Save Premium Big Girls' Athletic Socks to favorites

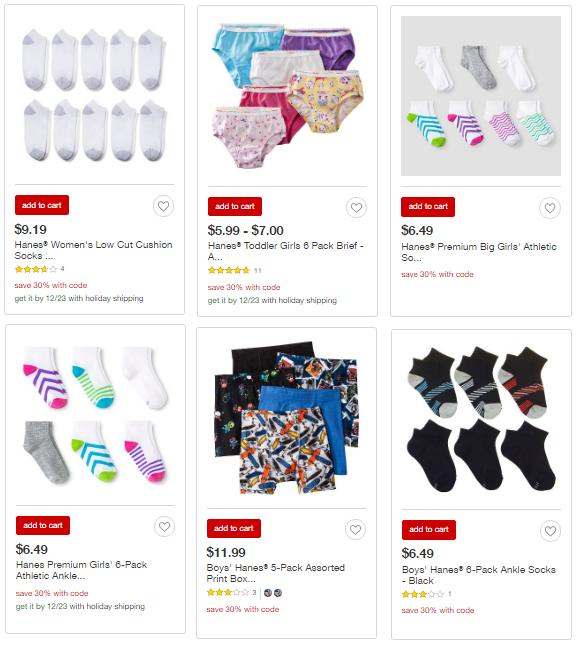(x=550, y=208)
